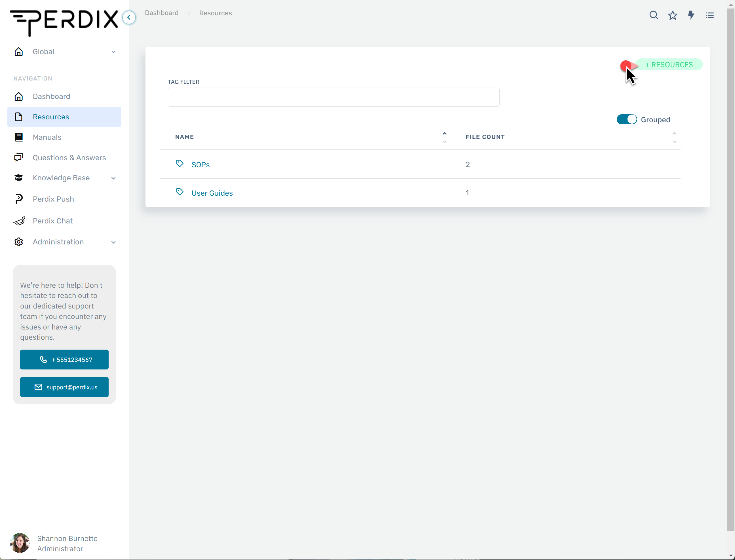Toggle the Grouped switch off
735x560 pixels.
click(626, 119)
